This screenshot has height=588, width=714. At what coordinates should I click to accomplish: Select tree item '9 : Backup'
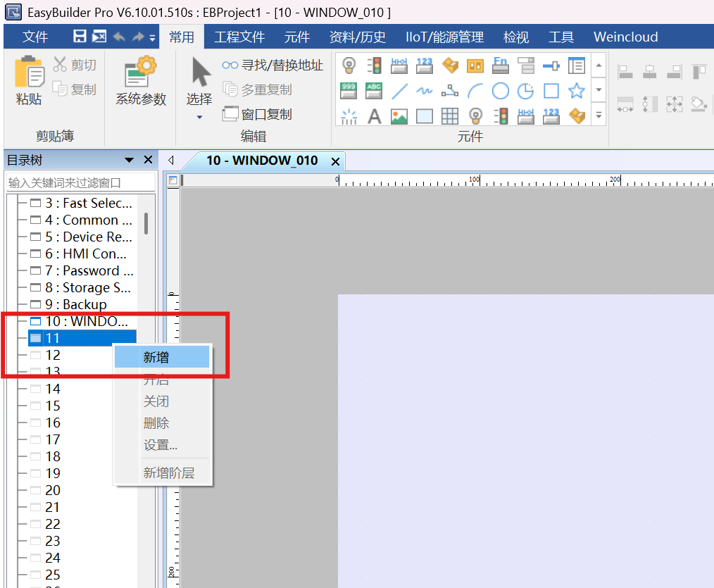pyautogui.click(x=68, y=304)
